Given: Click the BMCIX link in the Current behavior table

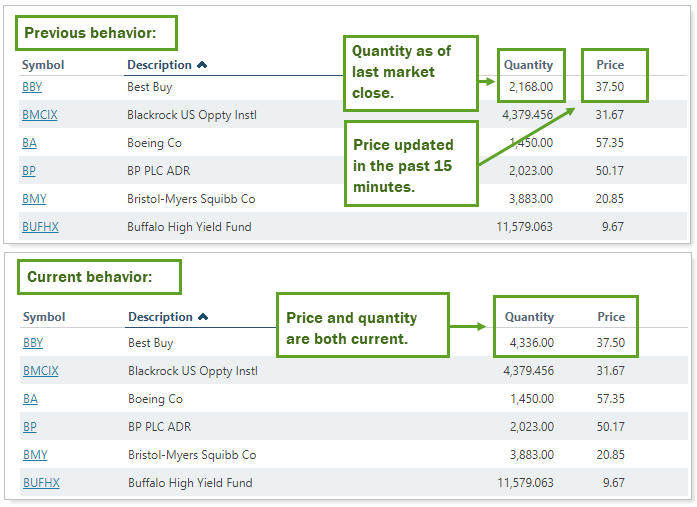Looking at the screenshot, I should click(x=41, y=371).
